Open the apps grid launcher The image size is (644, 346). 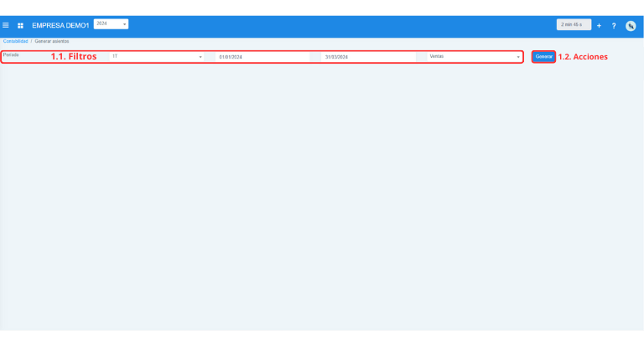coord(20,25)
